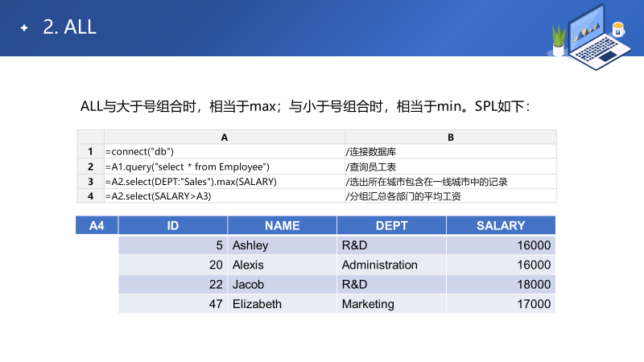The width and height of the screenshot is (644, 362).
Task: Select the DEPT column header
Action: coord(391,226)
